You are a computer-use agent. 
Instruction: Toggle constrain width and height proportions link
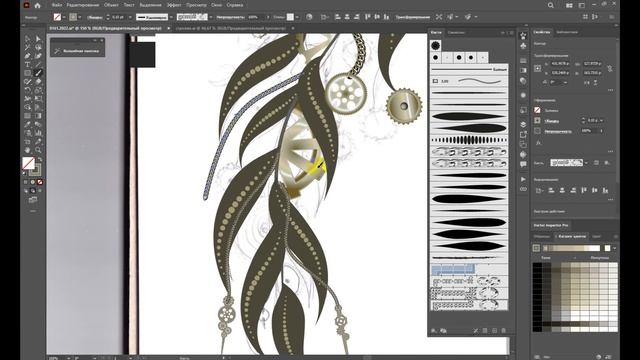[610, 69]
